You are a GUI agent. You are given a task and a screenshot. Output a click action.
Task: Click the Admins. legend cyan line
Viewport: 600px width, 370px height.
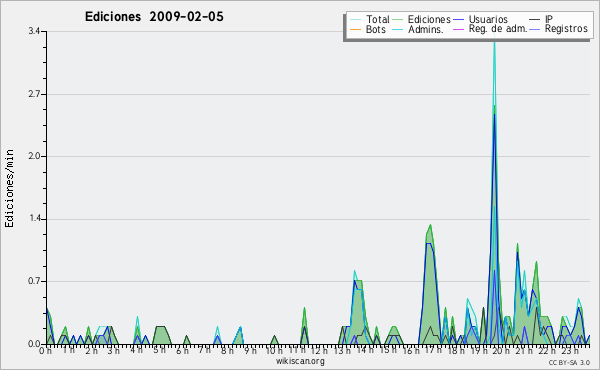[x=398, y=29]
